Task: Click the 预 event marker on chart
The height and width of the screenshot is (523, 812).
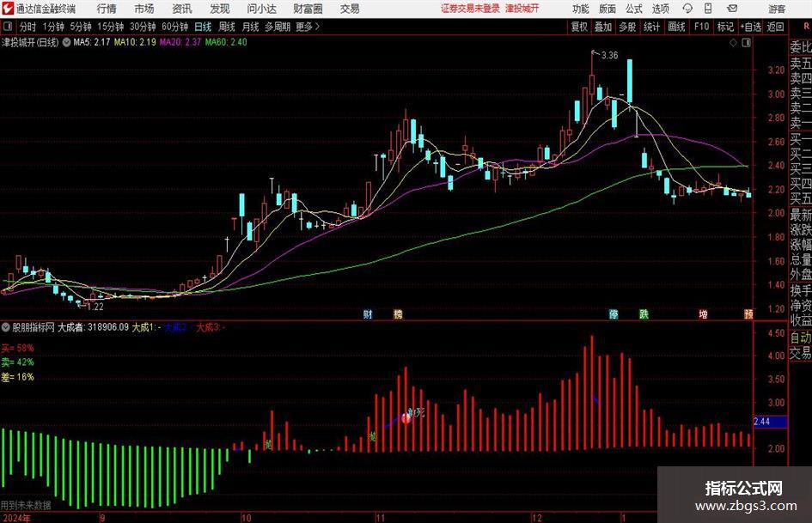Action: click(748, 313)
